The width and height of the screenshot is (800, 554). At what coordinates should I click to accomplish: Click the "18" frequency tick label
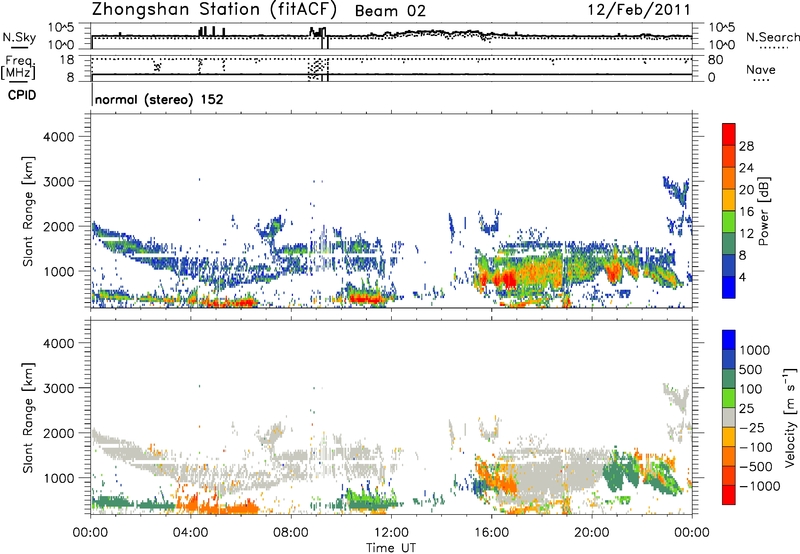pos(66,60)
